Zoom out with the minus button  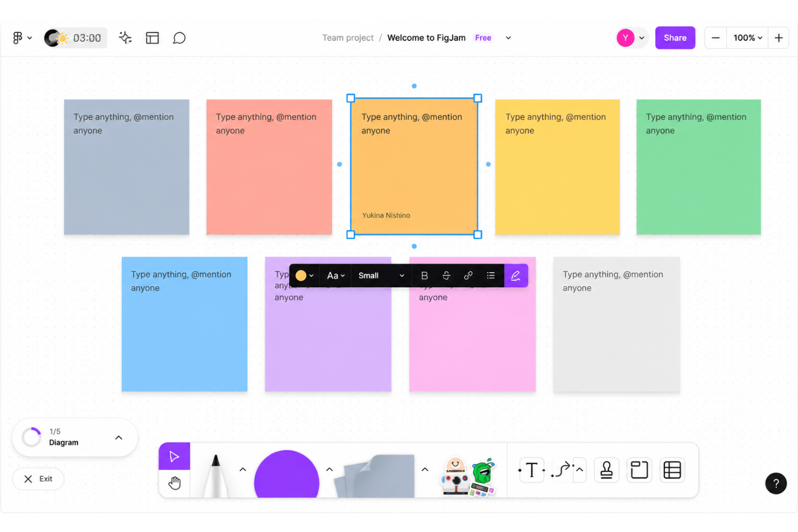click(x=716, y=38)
